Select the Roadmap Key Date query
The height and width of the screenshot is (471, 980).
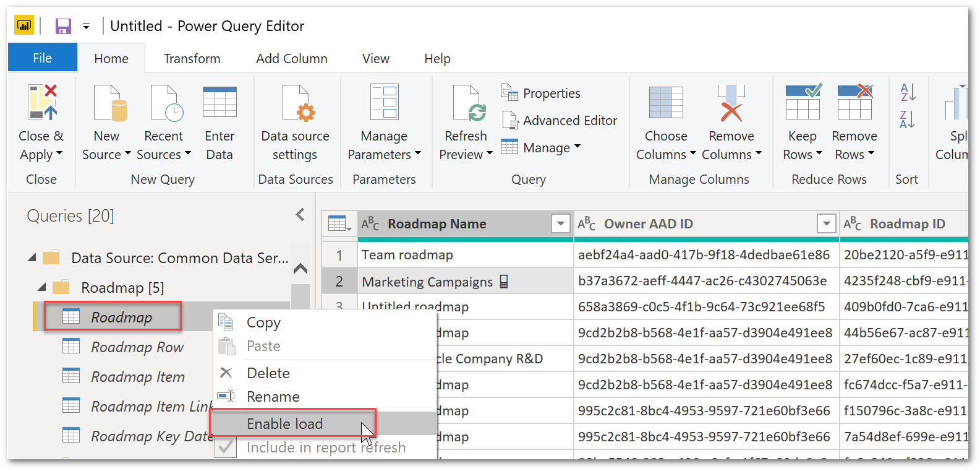click(137, 436)
